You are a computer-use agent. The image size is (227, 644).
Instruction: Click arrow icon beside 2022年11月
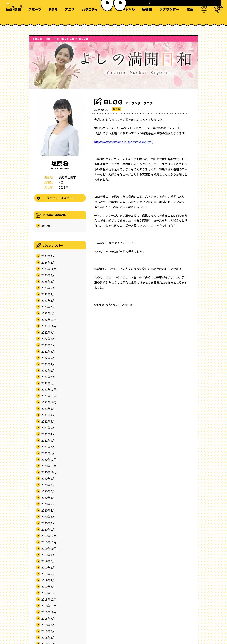(38, 319)
